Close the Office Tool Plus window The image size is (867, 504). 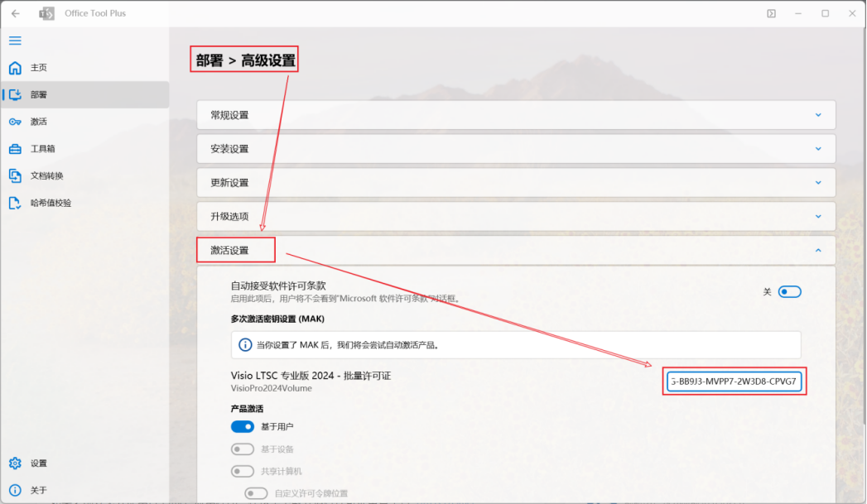tap(852, 13)
